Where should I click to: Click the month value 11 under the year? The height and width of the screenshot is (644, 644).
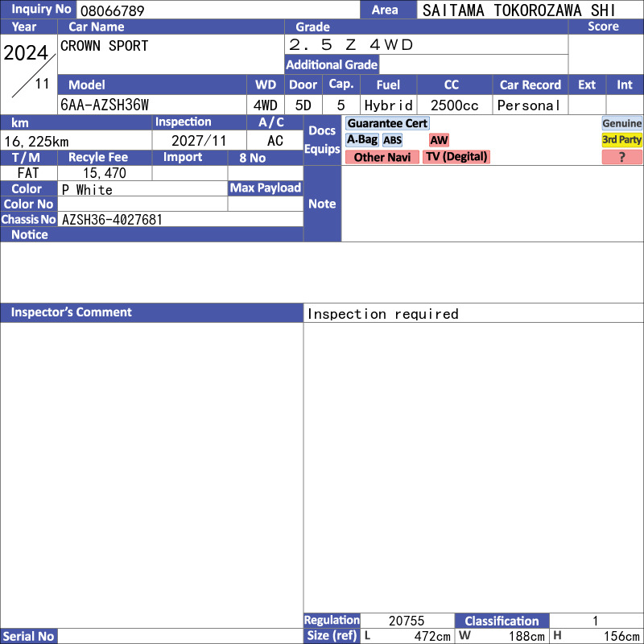click(42, 84)
